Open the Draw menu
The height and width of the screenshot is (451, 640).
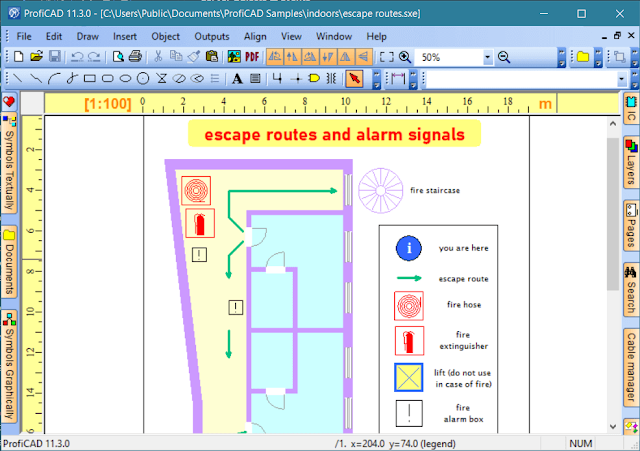click(x=88, y=36)
